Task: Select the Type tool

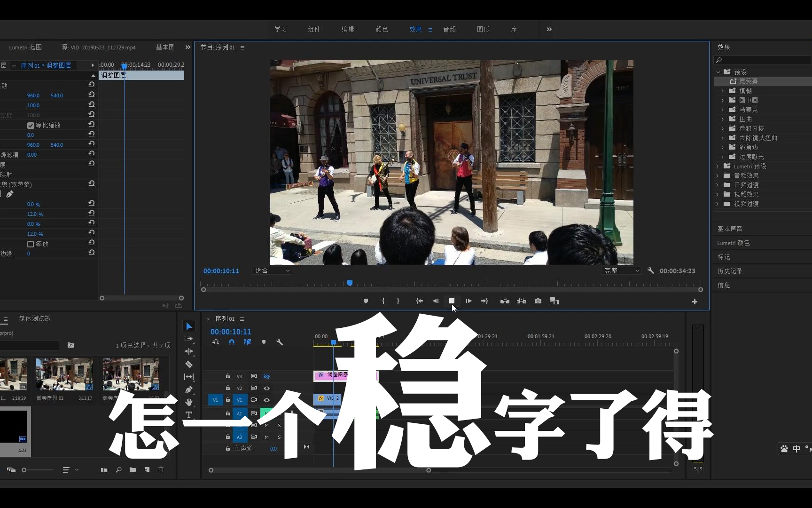Action: [x=189, y=415]
